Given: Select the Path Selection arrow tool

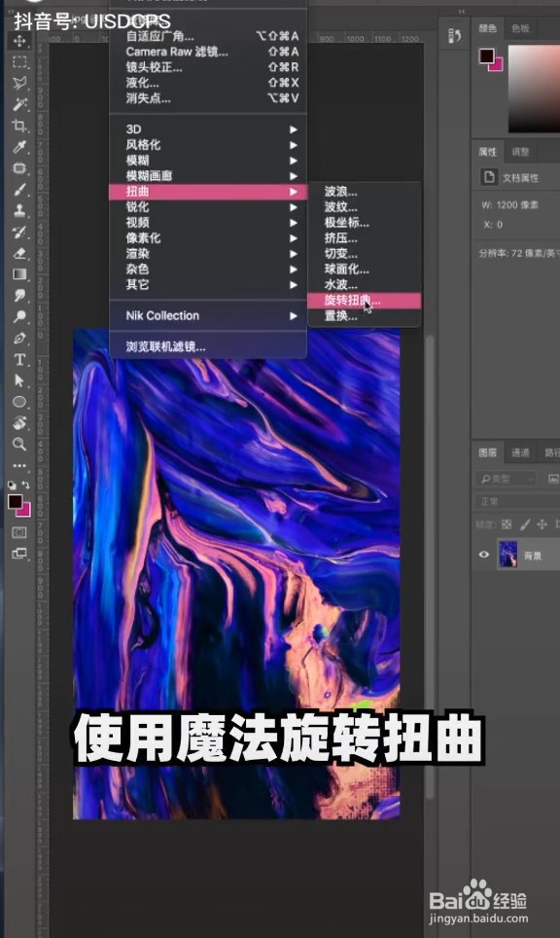Looking at the screenshot, I should point(19,380).
